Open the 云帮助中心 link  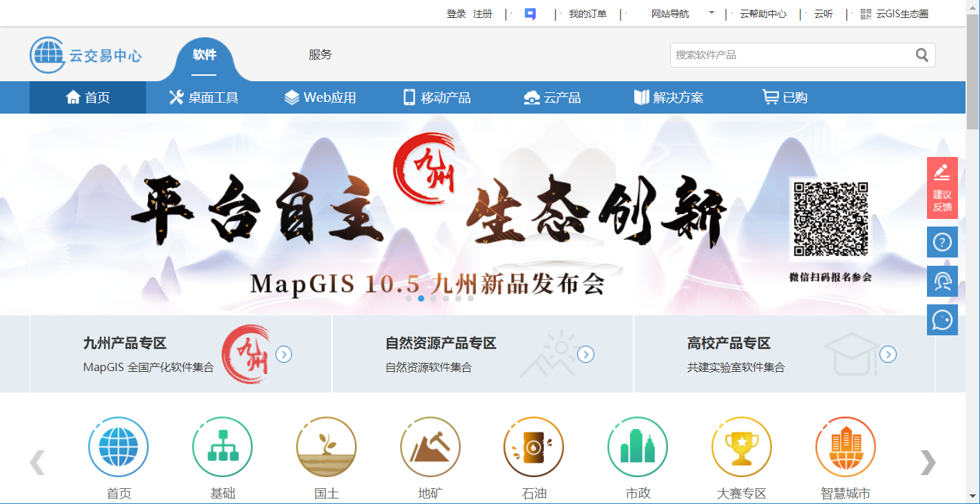coord(762,14)
